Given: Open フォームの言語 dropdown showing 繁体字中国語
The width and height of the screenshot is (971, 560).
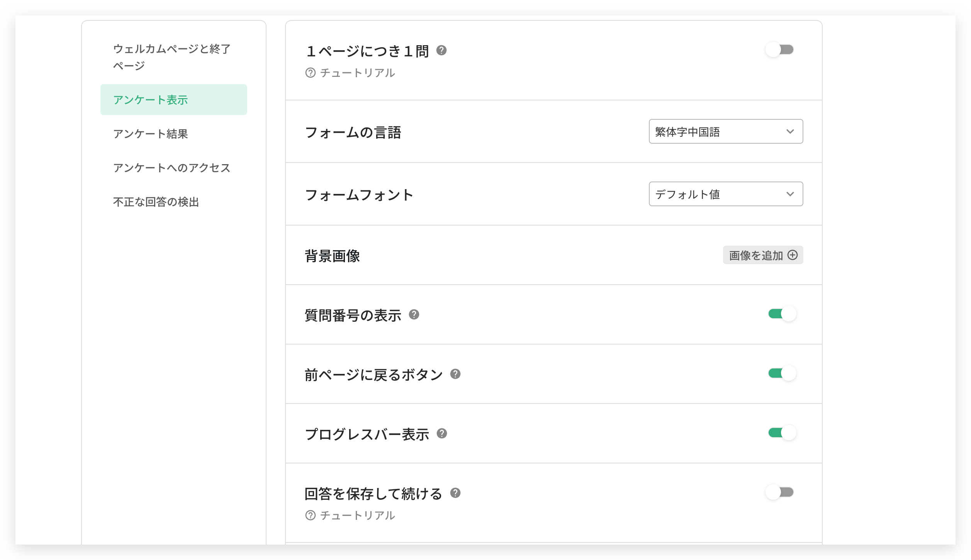Looking at the screenshot, I should pos(726,131).
